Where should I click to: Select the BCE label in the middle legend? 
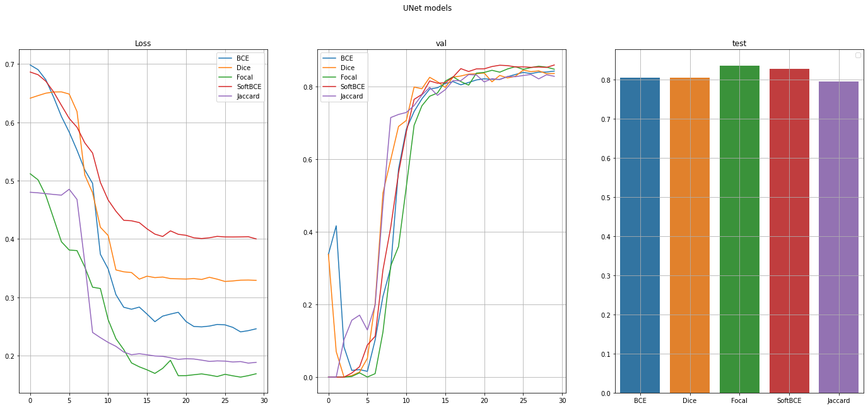pyautogui.click(x=346, y=57)
